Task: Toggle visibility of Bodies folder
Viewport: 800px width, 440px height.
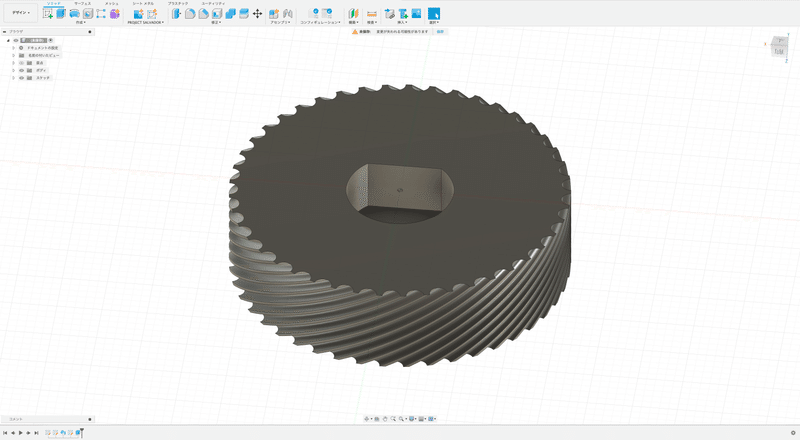Action: click(21, 70)
